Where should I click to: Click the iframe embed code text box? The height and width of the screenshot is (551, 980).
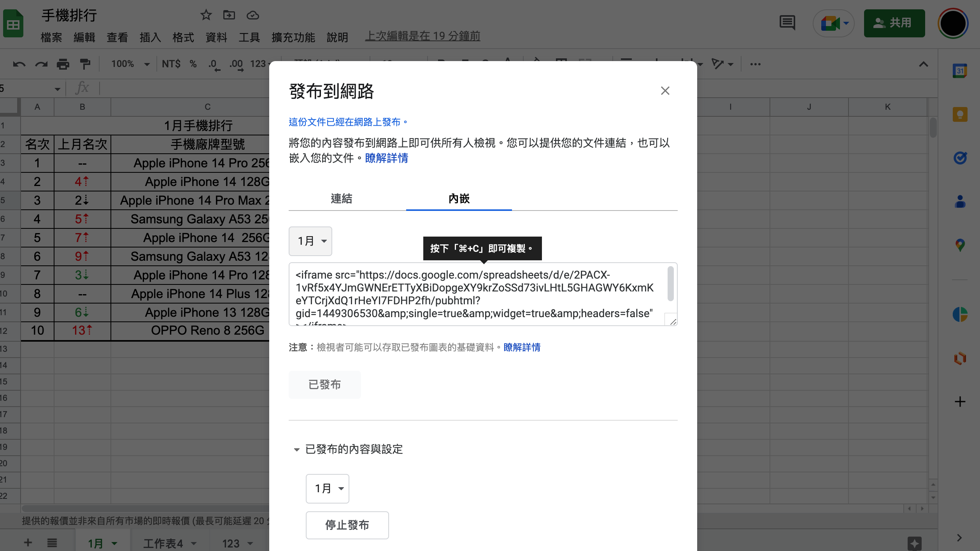coord(483,294)
